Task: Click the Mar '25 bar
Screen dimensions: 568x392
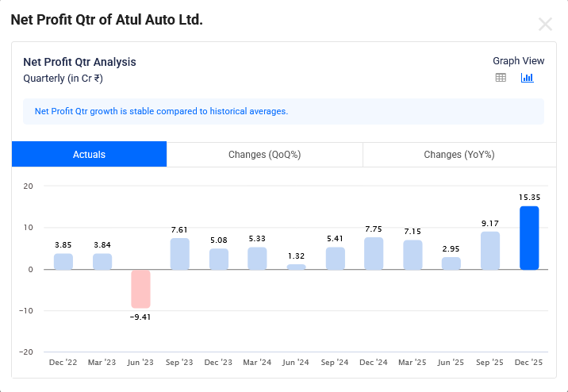Action: [x=413, y=255]
